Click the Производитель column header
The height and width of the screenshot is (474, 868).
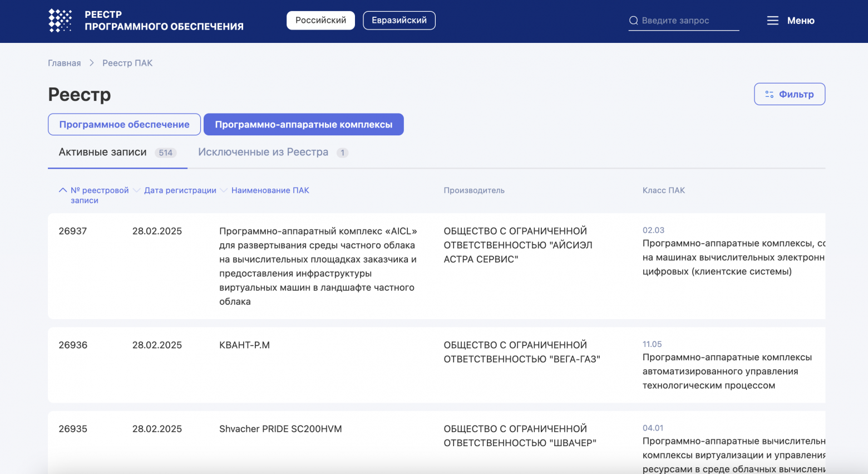pos(474,190)
